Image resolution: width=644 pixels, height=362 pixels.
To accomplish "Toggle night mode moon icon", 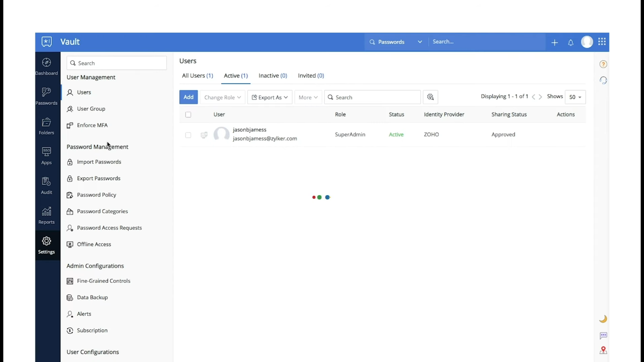I will [603, 319].
